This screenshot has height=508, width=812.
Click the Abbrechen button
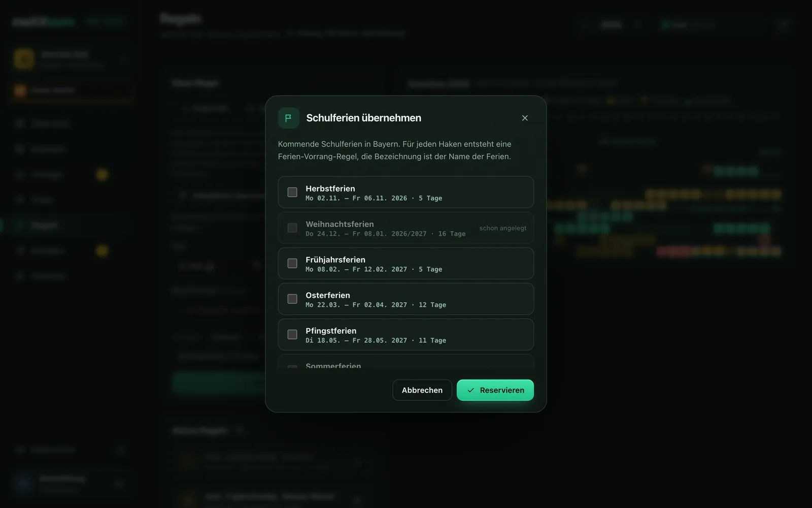tap(422, 390)
